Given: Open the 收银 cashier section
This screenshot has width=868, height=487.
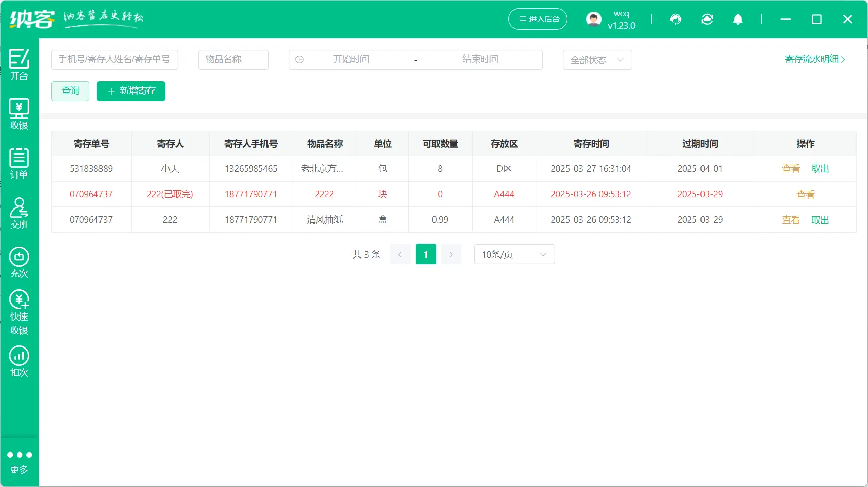Looking at the screenshot, I should coord(19,114).
